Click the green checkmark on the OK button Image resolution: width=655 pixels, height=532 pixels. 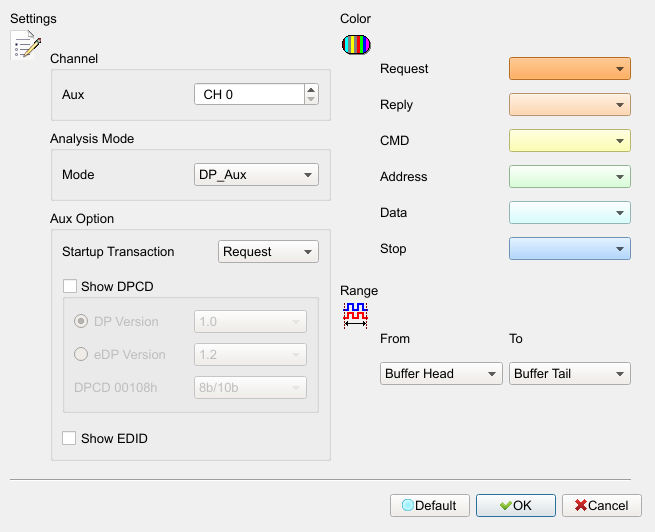click(505, 506)
